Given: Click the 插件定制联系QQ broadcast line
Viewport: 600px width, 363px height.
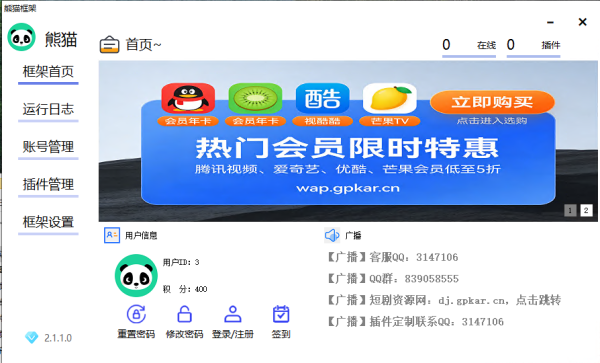Looking at the screenshot, I should [x=415, y=322].
